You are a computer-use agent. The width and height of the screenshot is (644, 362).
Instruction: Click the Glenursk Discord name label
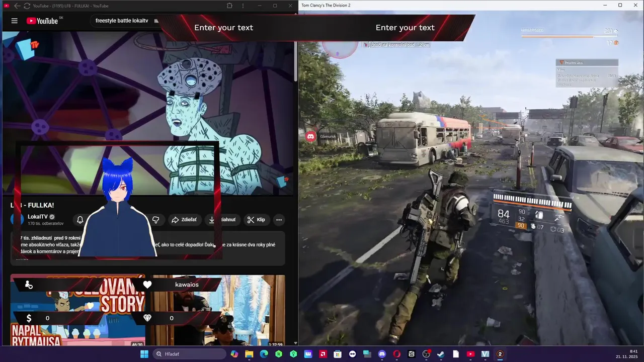(328, 136)
